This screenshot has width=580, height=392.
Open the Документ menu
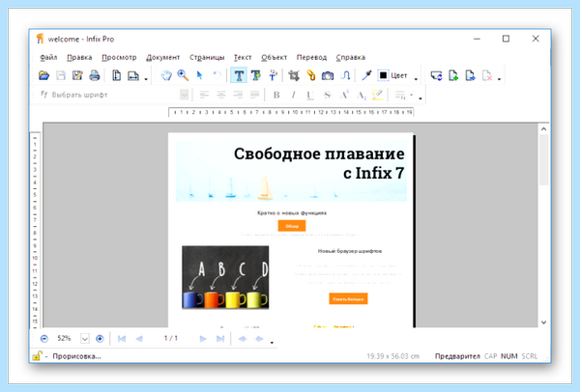pyautogui.click(x=162, y=57)
